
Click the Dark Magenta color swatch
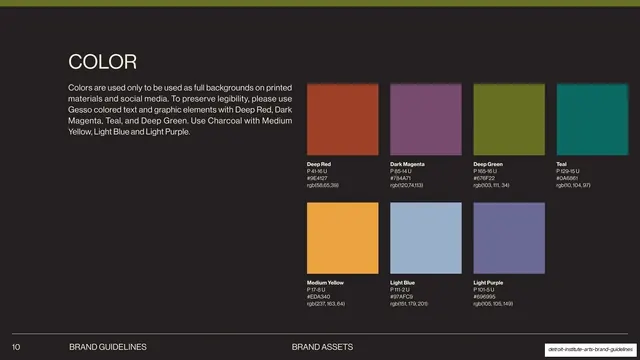(x=426, y=120)
